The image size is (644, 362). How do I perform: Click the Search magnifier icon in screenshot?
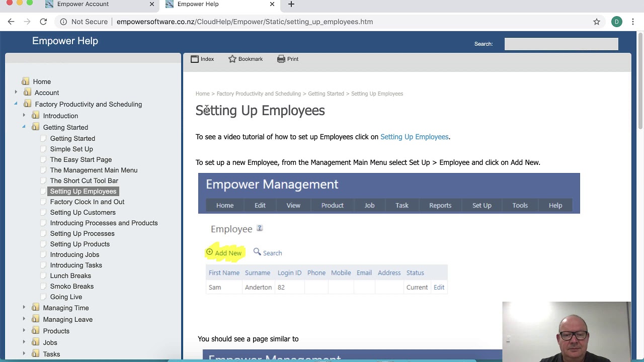(257, 252)
